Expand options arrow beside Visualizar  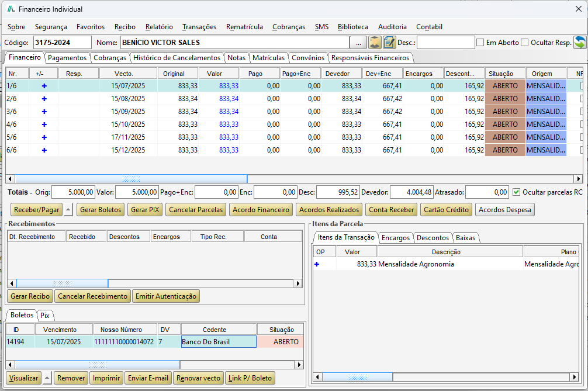point(47,378)
